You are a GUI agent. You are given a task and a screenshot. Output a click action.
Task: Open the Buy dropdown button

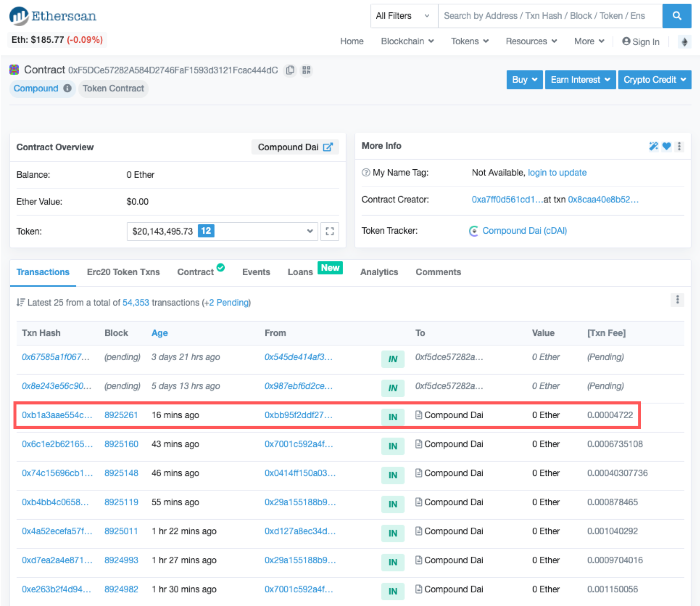(525, 80)
